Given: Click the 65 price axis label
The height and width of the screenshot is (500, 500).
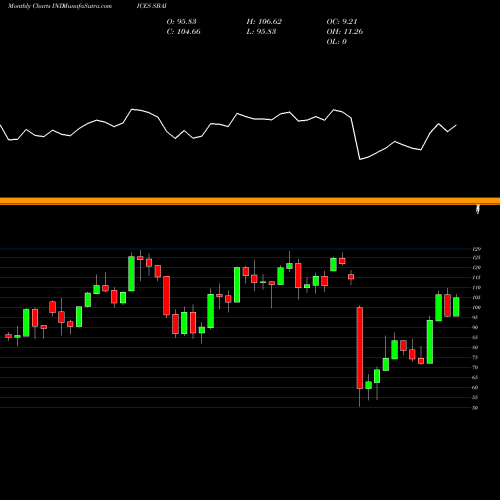Looking at the screenshot, I should (x=476, y=377).
